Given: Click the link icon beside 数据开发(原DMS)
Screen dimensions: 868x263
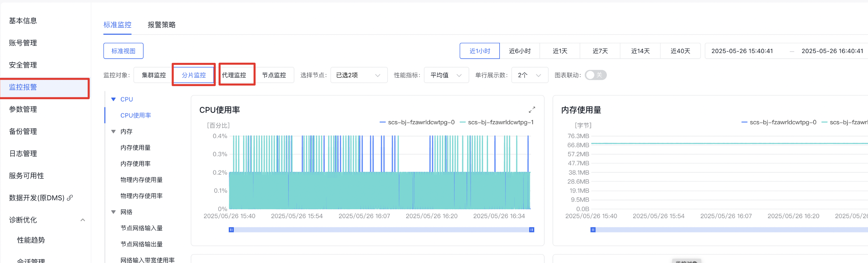Looking at the screenshot, I should [x=70, y=198].
